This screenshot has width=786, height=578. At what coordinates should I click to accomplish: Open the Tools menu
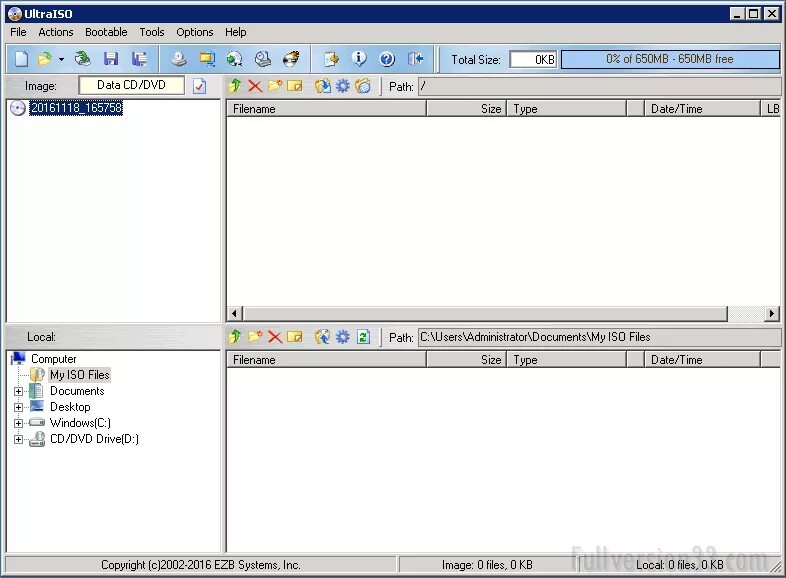152,32
